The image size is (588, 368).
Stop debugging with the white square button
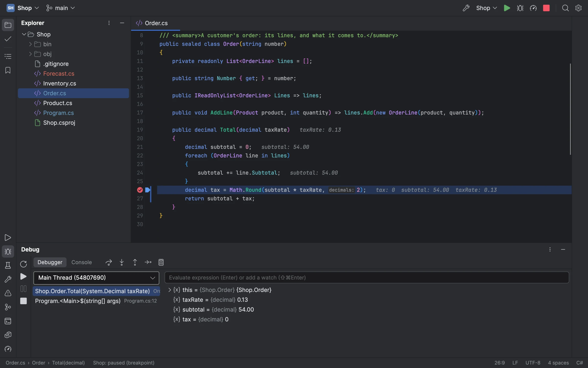pyautogui.click(x=23, y=301)
